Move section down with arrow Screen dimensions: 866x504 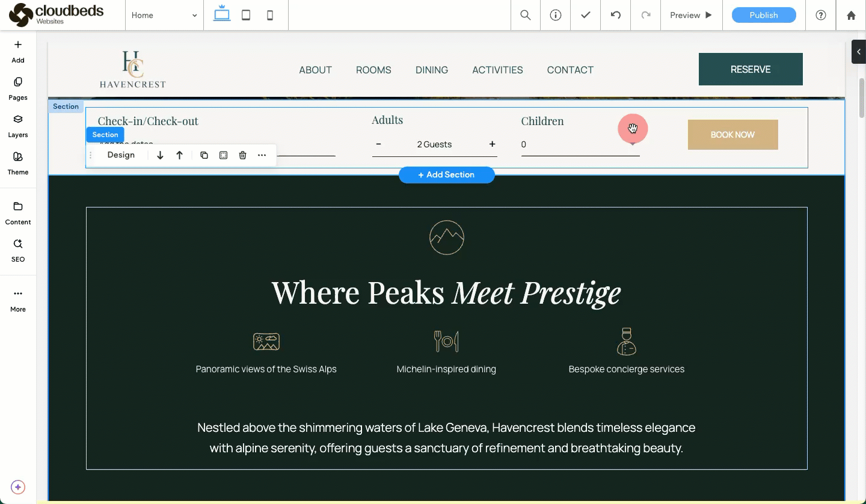160,155
